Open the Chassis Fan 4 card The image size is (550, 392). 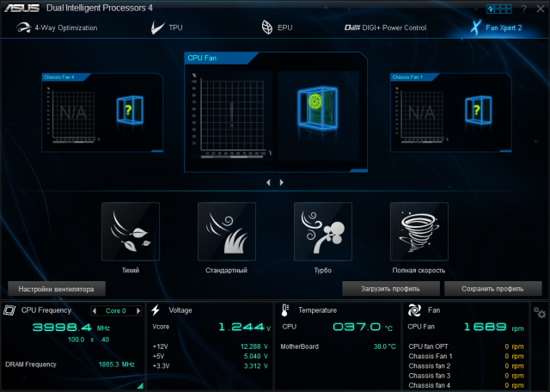(102, 113)
